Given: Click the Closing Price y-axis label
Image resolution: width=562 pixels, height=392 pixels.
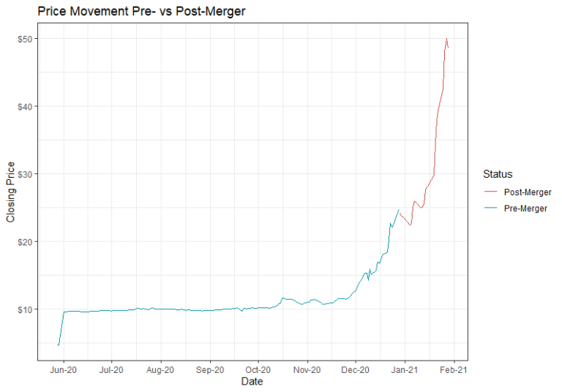Looking at the screenshot, I should (10, 192).
